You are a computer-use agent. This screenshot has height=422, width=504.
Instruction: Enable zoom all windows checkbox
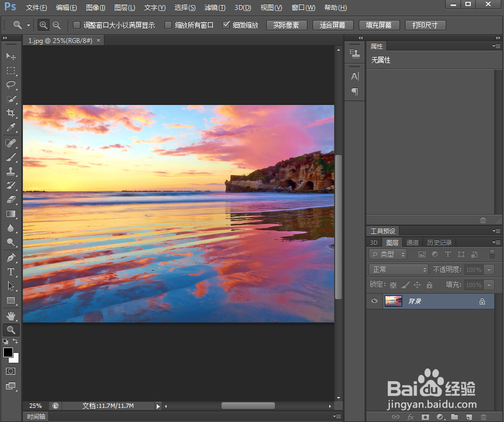(x=168, y=25)
